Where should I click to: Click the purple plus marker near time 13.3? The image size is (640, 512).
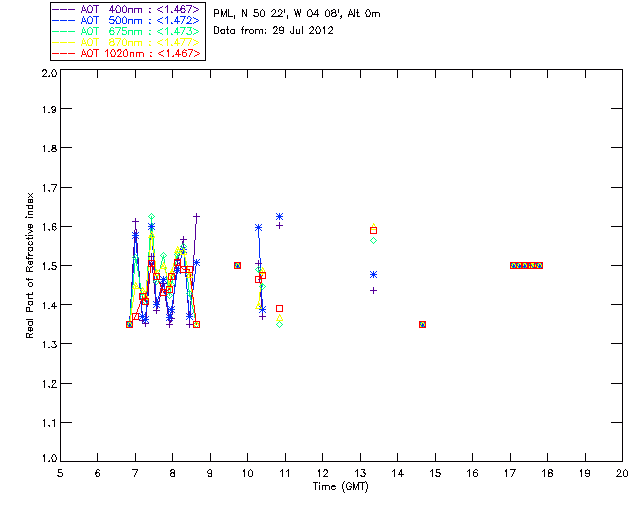pyautogui.click(x=373, y=291)
